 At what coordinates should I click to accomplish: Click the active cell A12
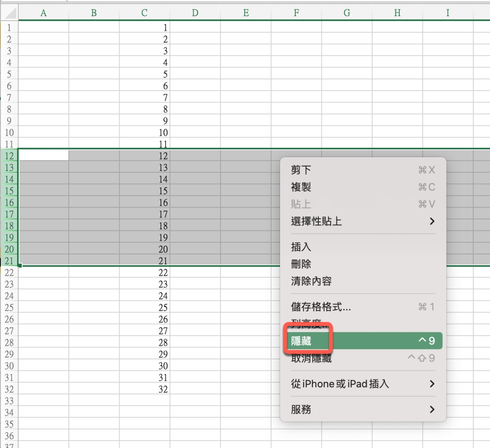click(x=44, y=156)
